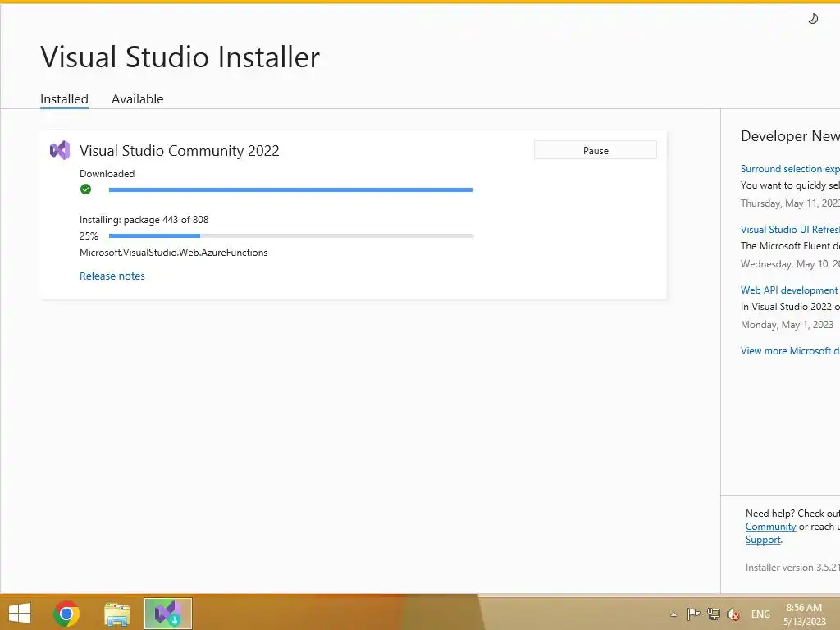Launch Google Chrome from taskbar

66,614
